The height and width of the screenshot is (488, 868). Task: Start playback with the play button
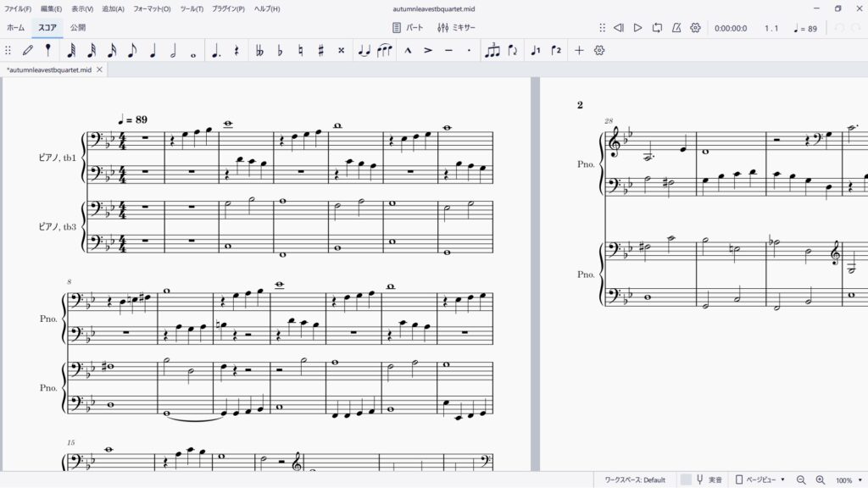tap(637, 28)
